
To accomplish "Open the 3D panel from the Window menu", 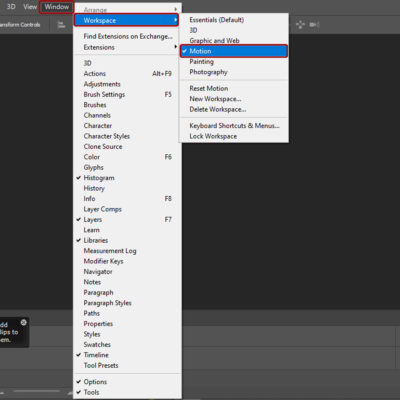I will 127,63.
